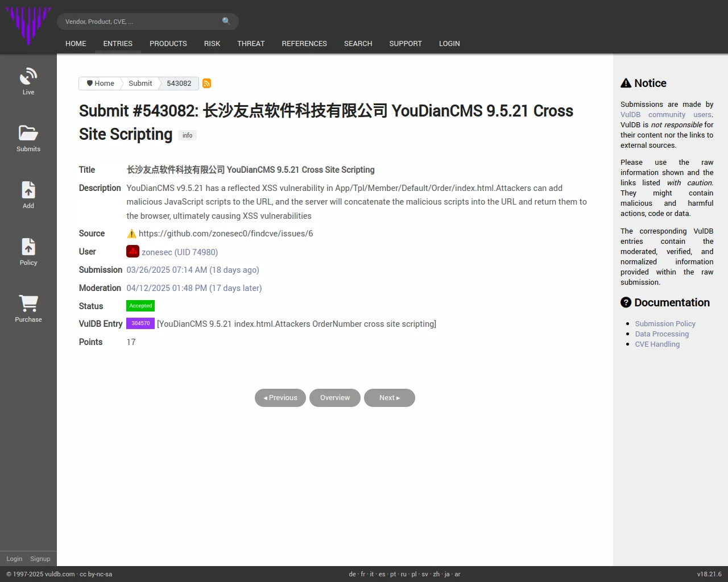Open VulDB entry 304570 badge

pyautogui.click(x=140, y=323)
